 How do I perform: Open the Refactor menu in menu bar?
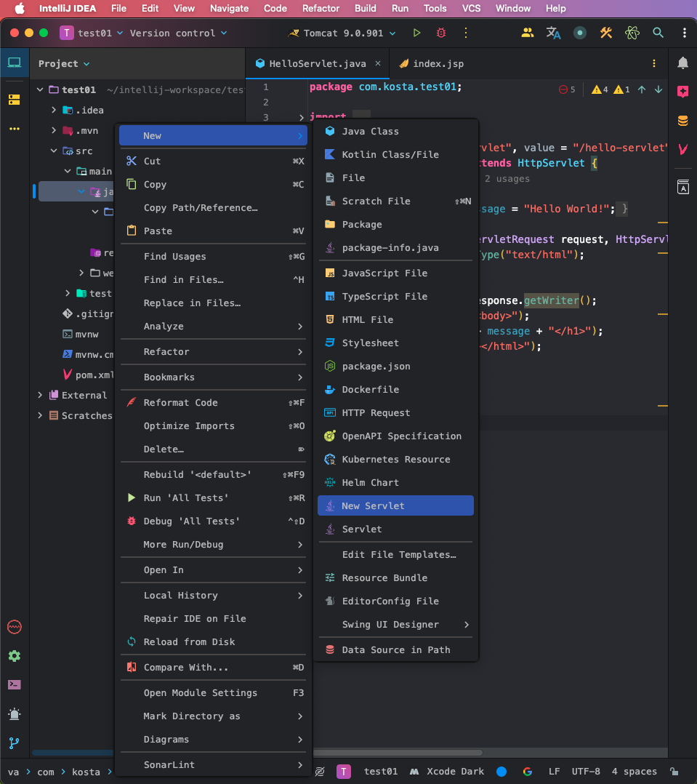321,9
